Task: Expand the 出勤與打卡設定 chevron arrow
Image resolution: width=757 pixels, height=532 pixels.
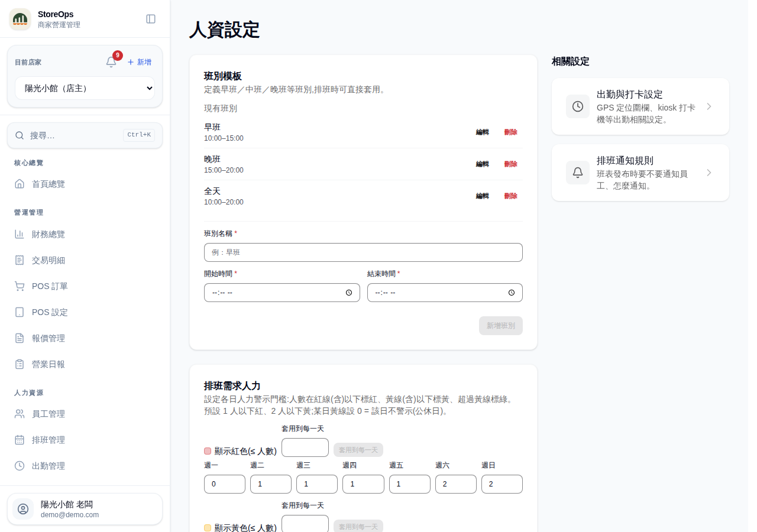Action: pos(709,106)
